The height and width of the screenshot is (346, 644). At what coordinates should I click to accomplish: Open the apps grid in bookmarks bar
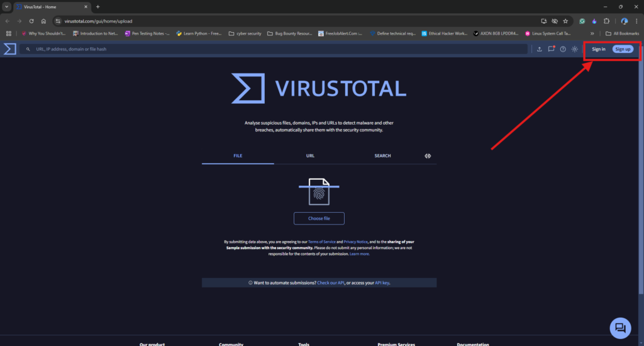point(9,33)
